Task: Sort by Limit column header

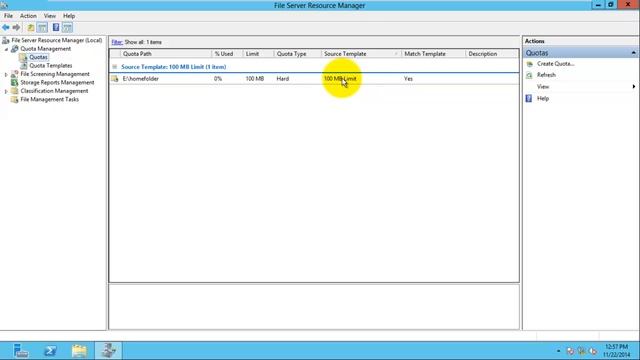Action: pos(258,53)
